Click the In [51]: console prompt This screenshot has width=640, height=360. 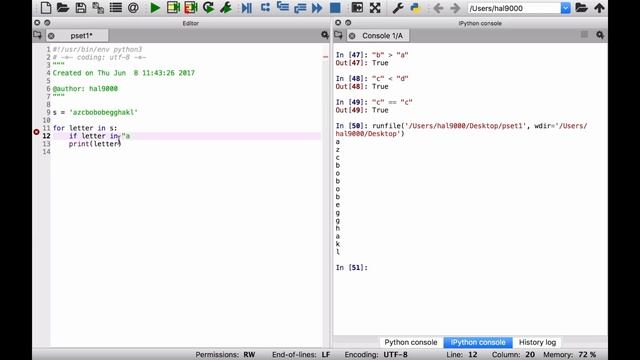tap(351, 267)
